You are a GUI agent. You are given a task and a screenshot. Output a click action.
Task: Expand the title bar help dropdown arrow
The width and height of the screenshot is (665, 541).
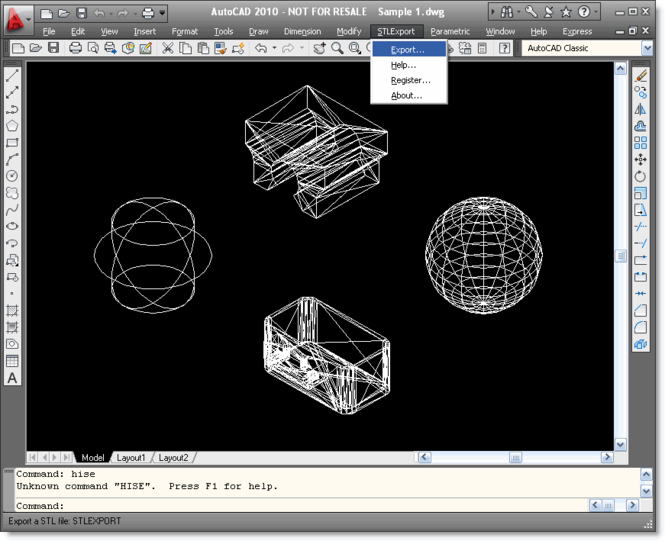point(596,12)
